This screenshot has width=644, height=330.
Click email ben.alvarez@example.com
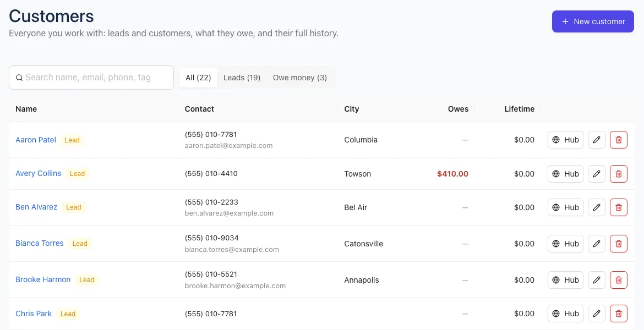pyautogui.click(x=229, y=213)
